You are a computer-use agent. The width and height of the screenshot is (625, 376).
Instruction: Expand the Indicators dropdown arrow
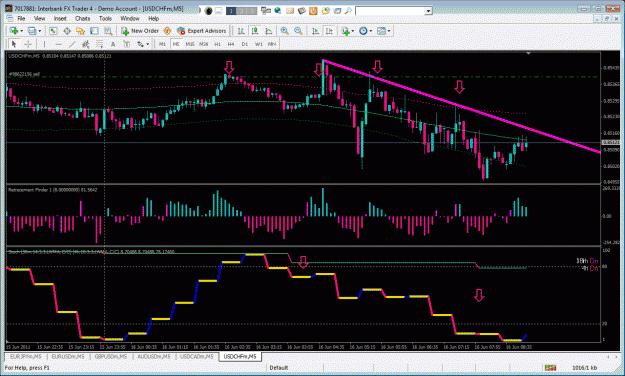coord(353,31)
